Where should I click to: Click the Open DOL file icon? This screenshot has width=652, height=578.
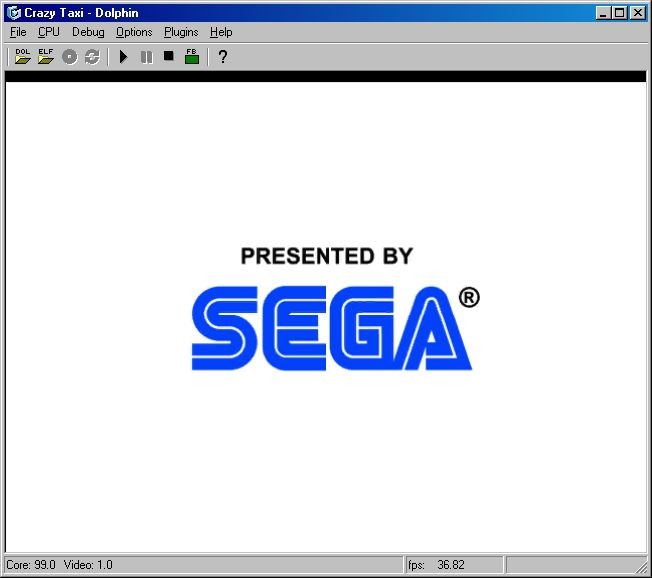pyautogui.click(x=22, y=57)
